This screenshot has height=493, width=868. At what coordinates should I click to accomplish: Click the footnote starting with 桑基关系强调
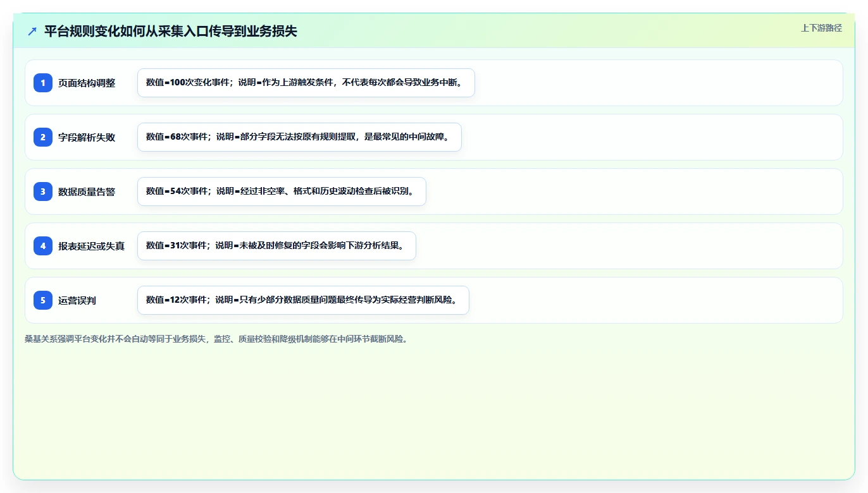tap(218, 339)
